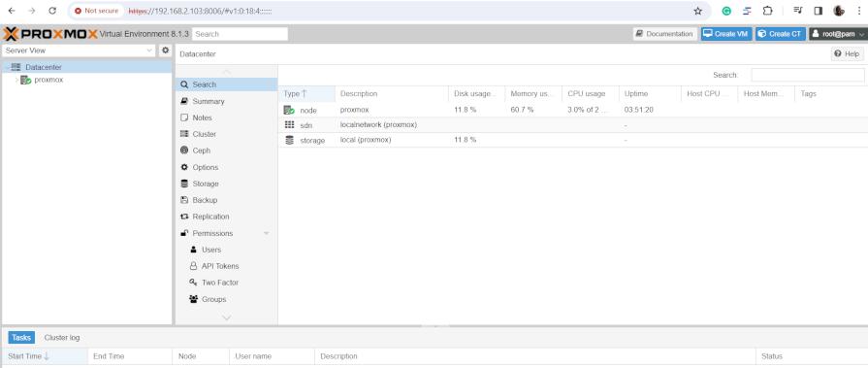
Task: Click the Not secure site warning
Action: tap(97, 11)
